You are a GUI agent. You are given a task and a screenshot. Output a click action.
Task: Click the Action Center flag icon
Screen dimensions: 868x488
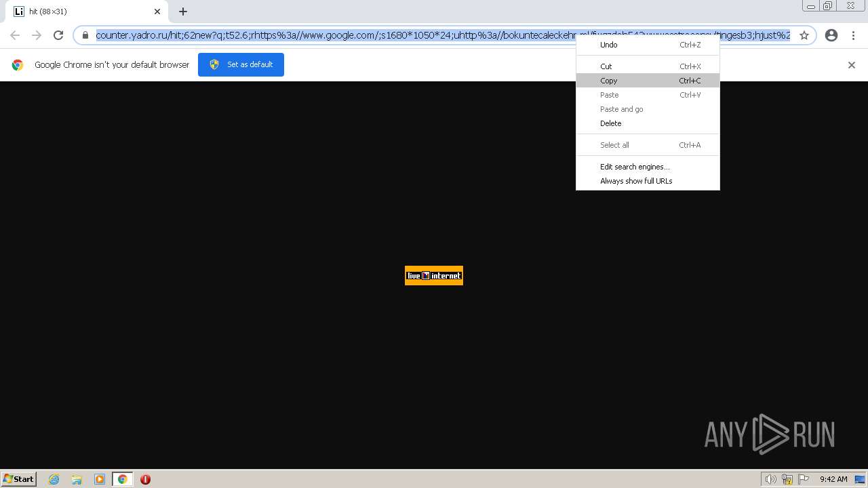pyautogui.click(x=804, y=479)
